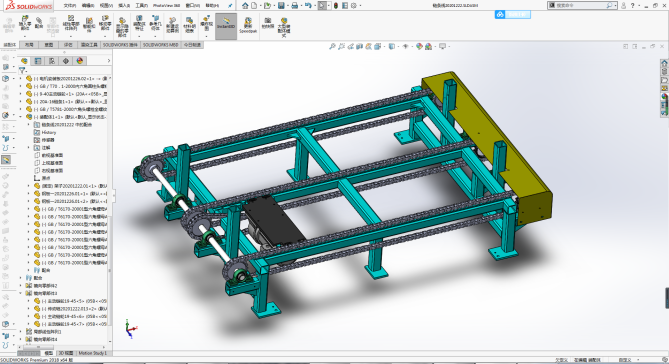Open the PropertyManager tab
Image resolution: width=669 pixels, height=364 pixels.
pyautogui.click(x=38, y=61)
